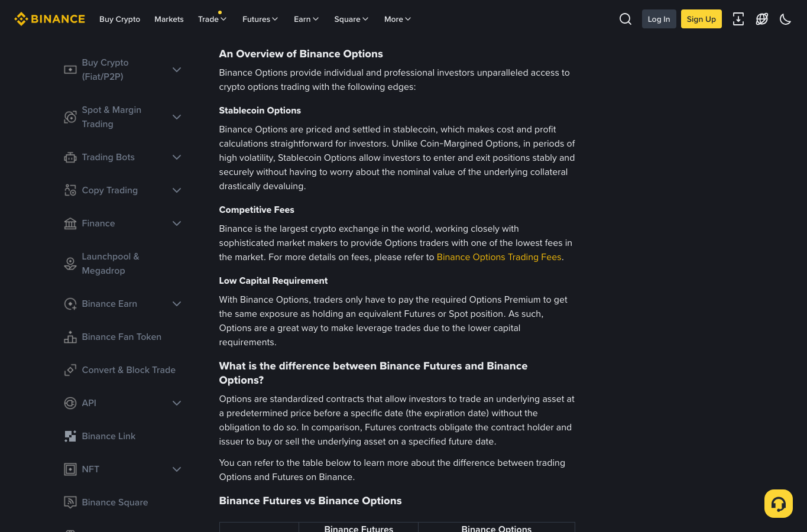
Task: Click 'Binance Futures vs Binance Options' heading
Action: [x=310, y=501]
